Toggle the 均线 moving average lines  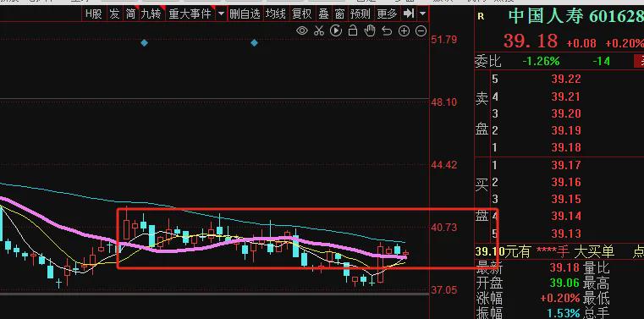coord(275,14)
